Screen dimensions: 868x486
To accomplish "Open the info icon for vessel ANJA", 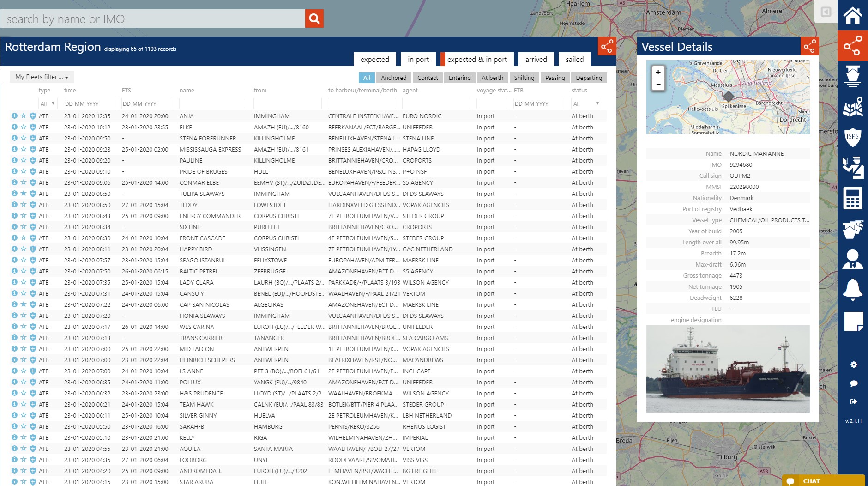I will [15, 116].
